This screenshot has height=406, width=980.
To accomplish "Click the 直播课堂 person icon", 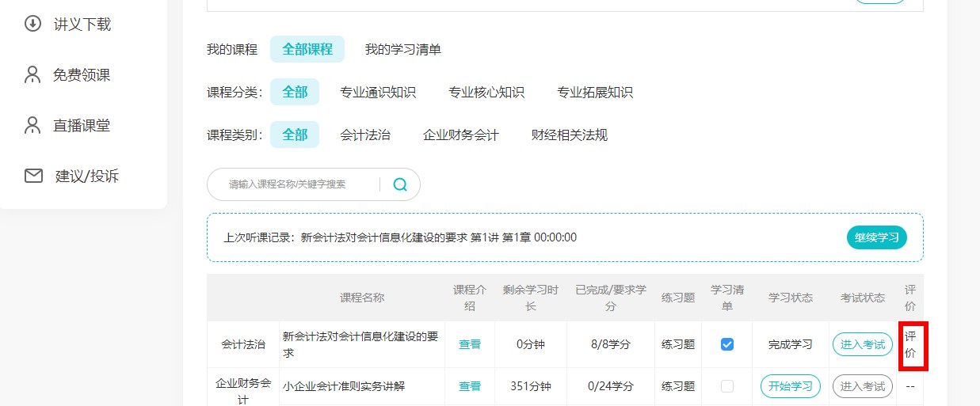I will pyautogui.click(x=32, y=125).
